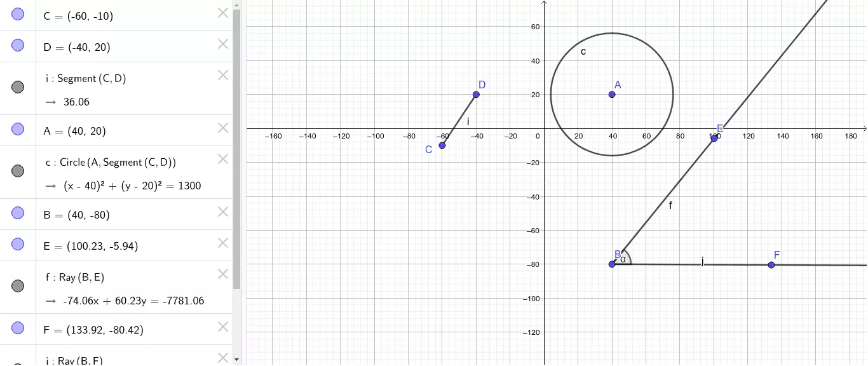Toggle visibility of point C
The width and height of the screenshot is (868, 366).
pyautogui.click(x=18, y=14)
